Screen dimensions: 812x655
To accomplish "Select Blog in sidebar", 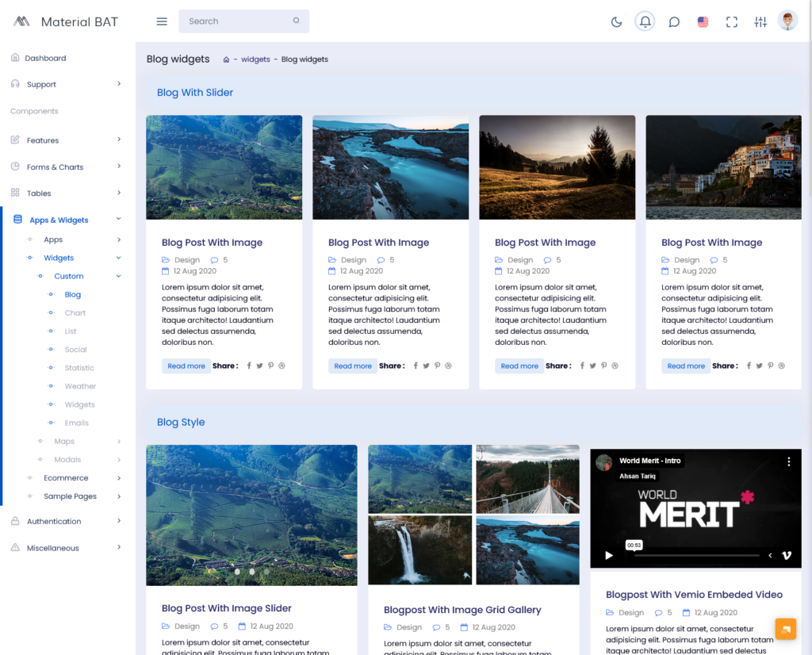I will pyautogui.click(x=72, y=295).
